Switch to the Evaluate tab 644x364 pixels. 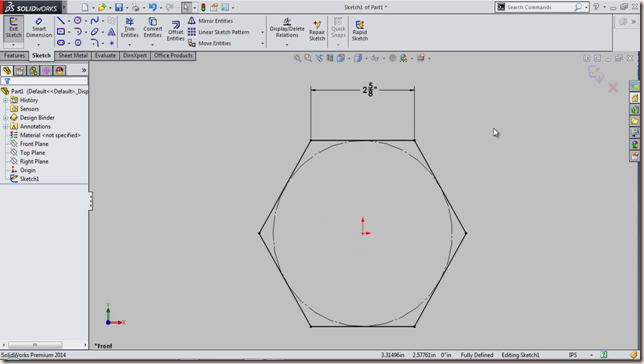coord(105,55)
